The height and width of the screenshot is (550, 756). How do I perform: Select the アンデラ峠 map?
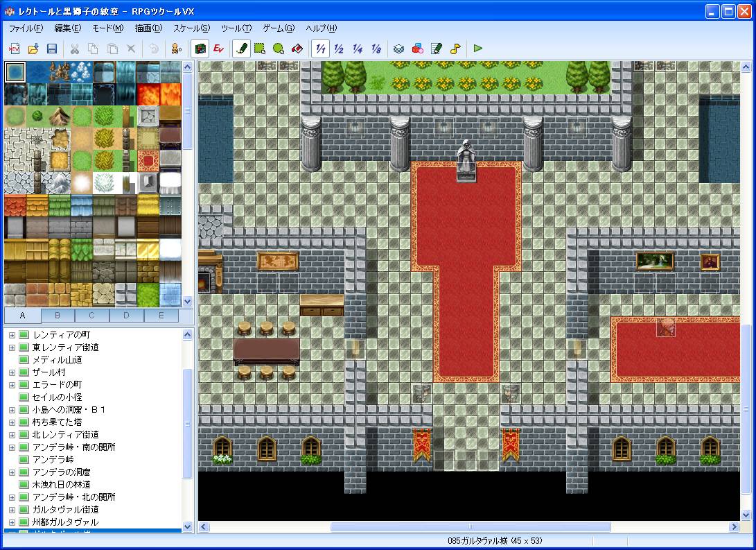[x=53, y=460]
